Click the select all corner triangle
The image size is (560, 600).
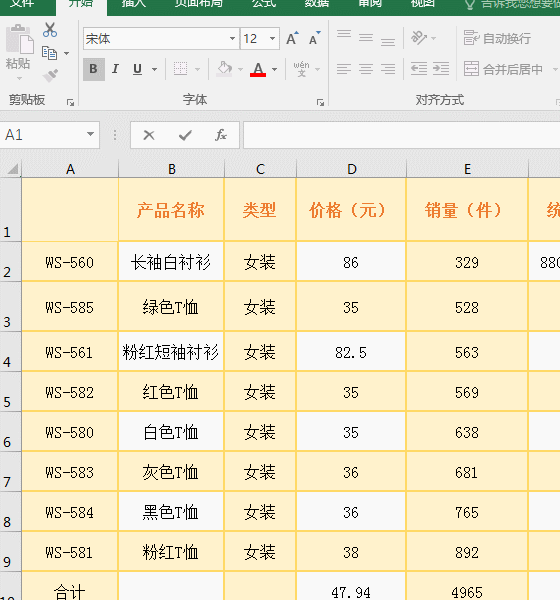click(13, 169)
